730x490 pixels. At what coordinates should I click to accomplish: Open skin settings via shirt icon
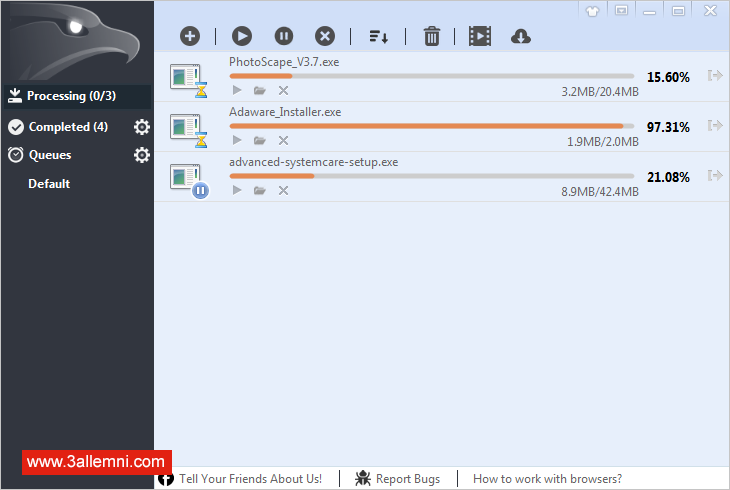[593, 10]
